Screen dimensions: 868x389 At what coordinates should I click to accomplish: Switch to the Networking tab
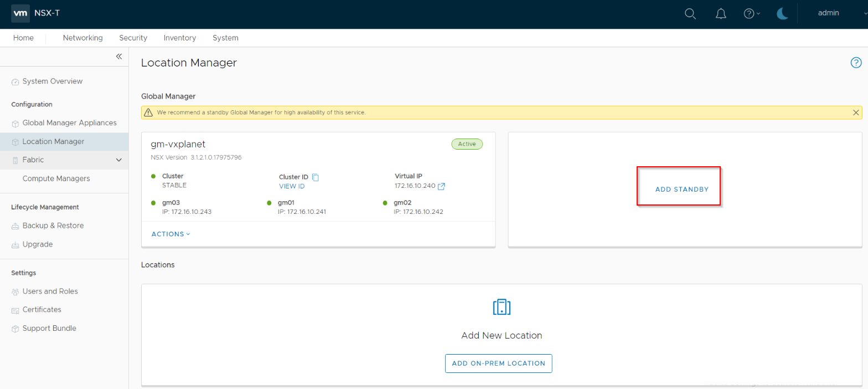click(82, 38)
